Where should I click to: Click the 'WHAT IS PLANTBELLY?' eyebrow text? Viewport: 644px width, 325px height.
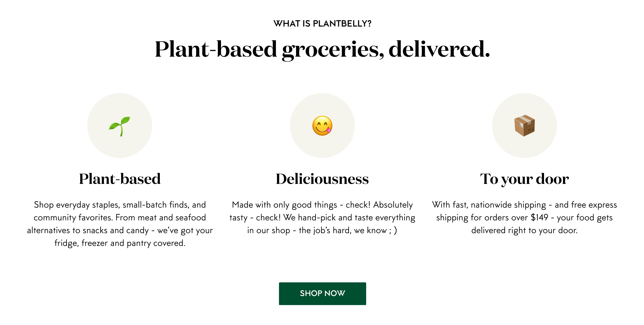click(x=322, y=24)
